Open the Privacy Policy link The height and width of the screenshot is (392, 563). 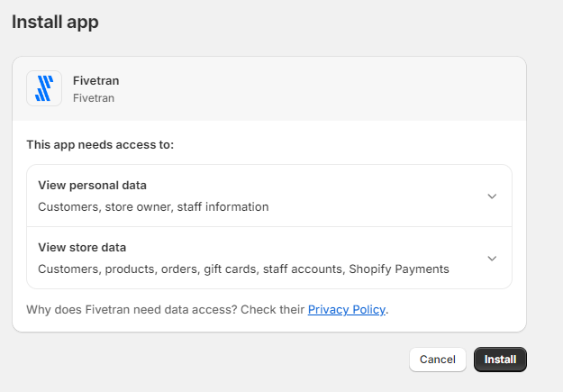coord(347,309)
